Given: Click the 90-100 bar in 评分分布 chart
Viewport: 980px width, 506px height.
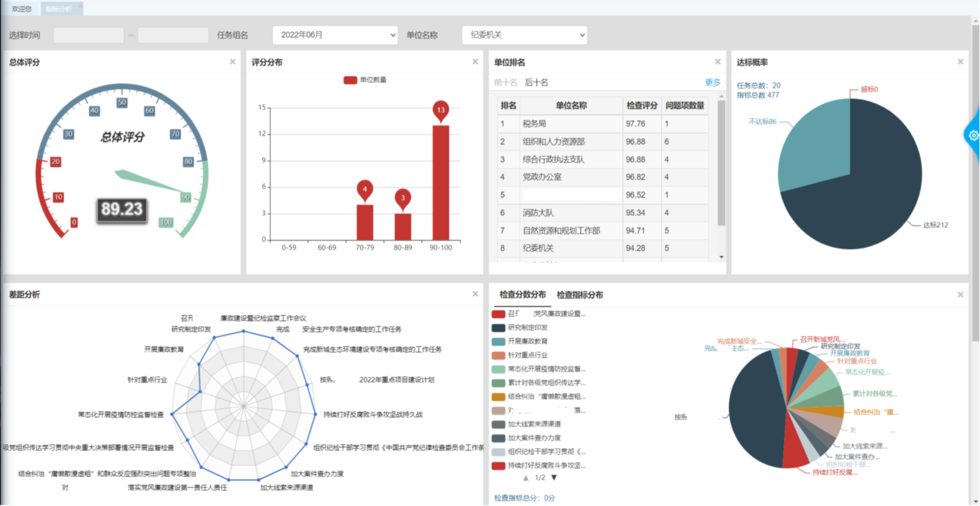Looking at the screenshot, I should click(441, 182).
